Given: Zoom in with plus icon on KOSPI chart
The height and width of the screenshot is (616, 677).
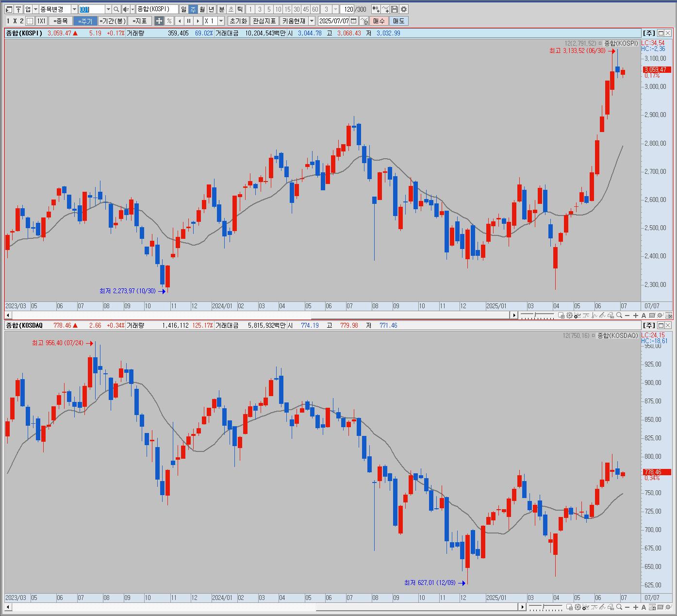Looking at the screenshot, I should [636, 316].
